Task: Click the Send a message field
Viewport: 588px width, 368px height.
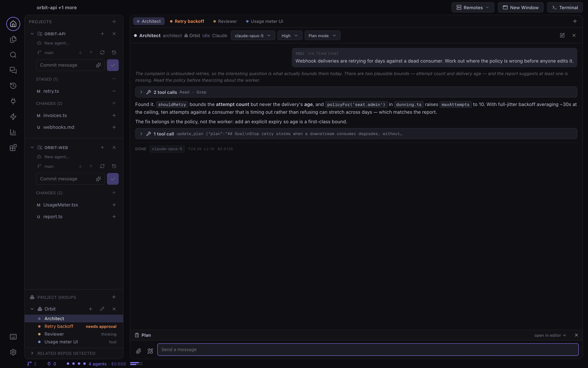Action: pos(368,349)
